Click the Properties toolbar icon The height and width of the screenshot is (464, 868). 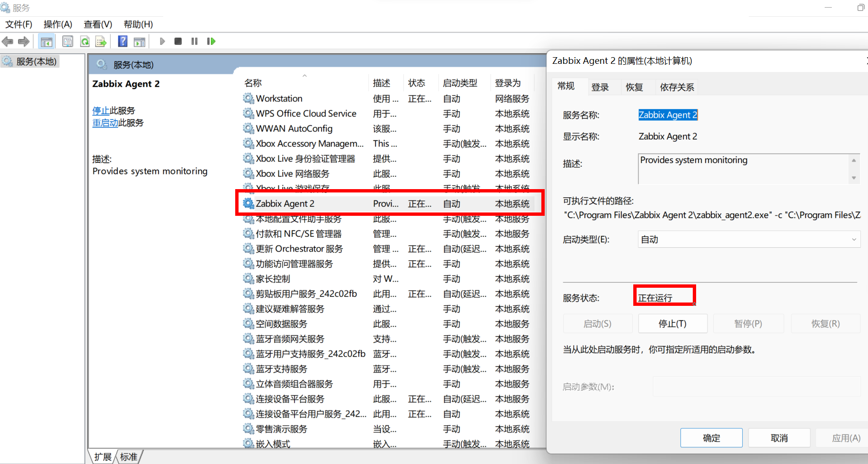click(68, 41)
